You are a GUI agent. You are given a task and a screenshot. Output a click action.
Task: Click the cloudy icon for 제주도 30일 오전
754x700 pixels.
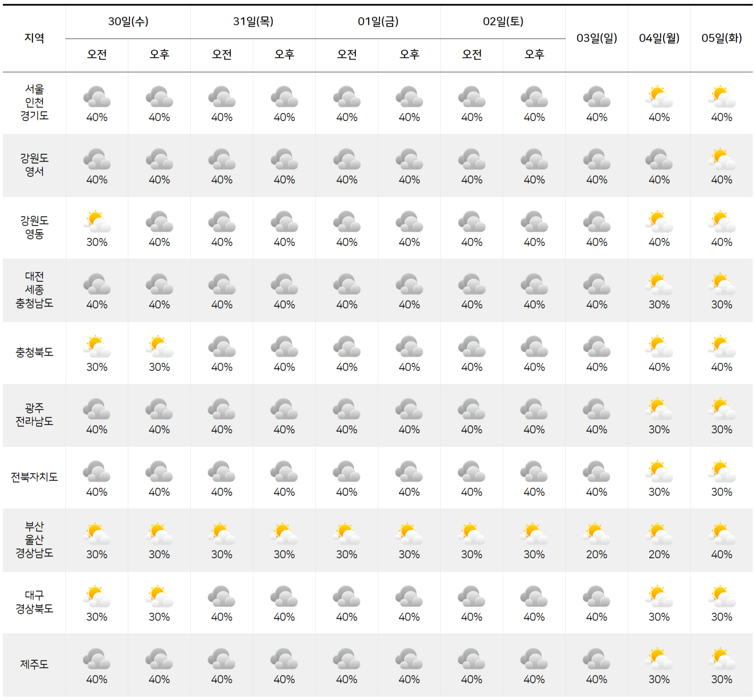97,659
